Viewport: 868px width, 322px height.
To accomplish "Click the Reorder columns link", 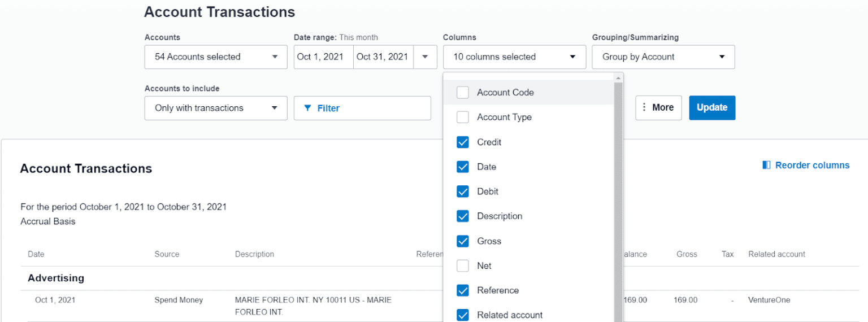I will pos(812,165).
